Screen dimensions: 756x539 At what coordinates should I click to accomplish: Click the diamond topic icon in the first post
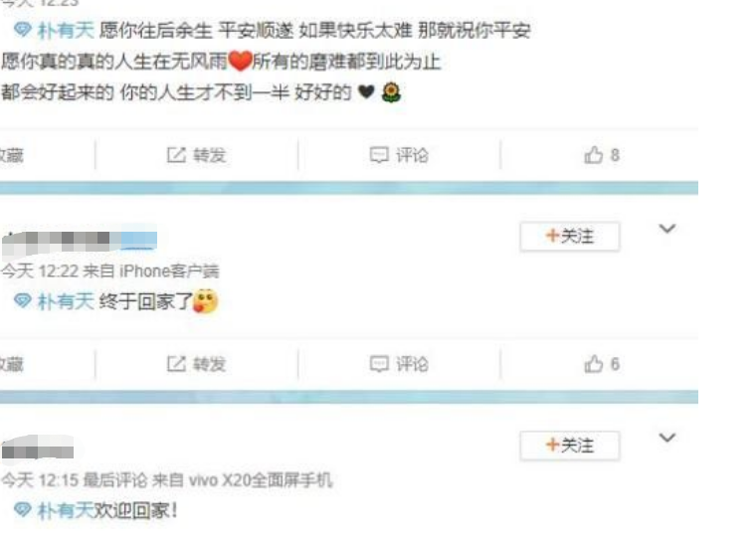23,30
